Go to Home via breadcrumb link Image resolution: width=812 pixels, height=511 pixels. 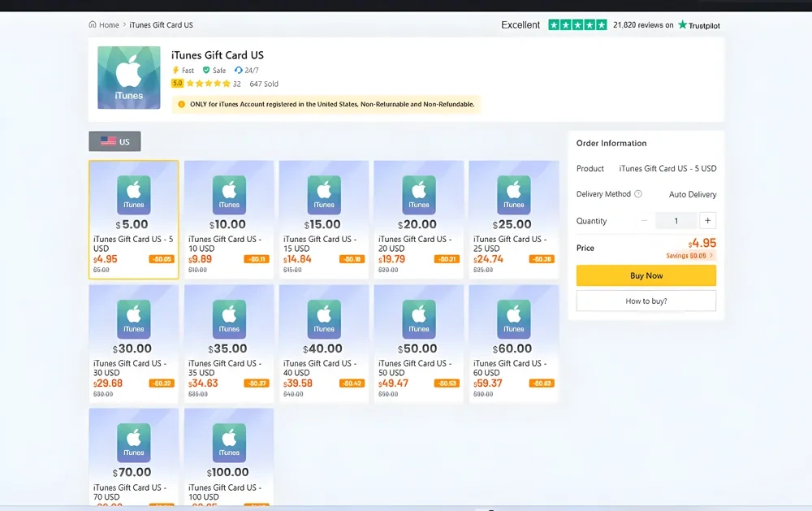click(x=109, y=25)
